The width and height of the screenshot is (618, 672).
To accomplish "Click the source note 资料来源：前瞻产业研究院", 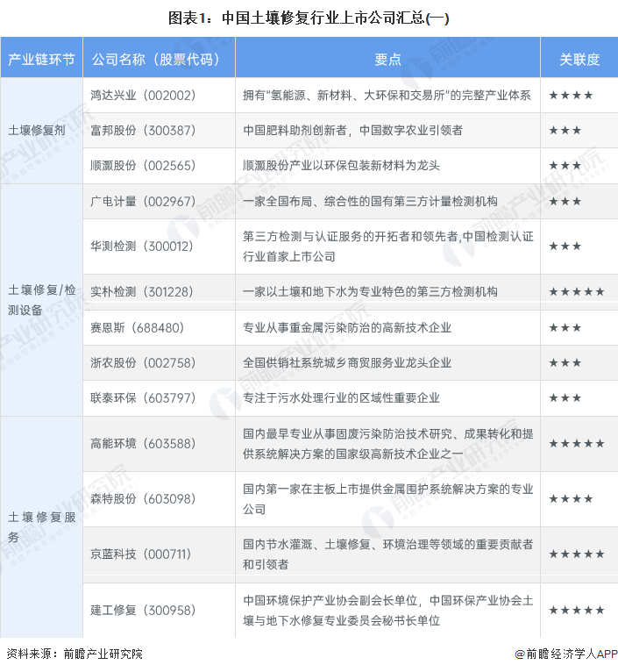I will (x=75, y=654).
